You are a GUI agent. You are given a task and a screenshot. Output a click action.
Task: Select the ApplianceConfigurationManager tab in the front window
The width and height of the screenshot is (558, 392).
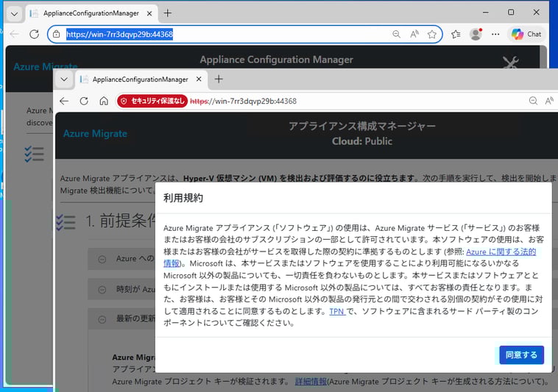(140, 79)
